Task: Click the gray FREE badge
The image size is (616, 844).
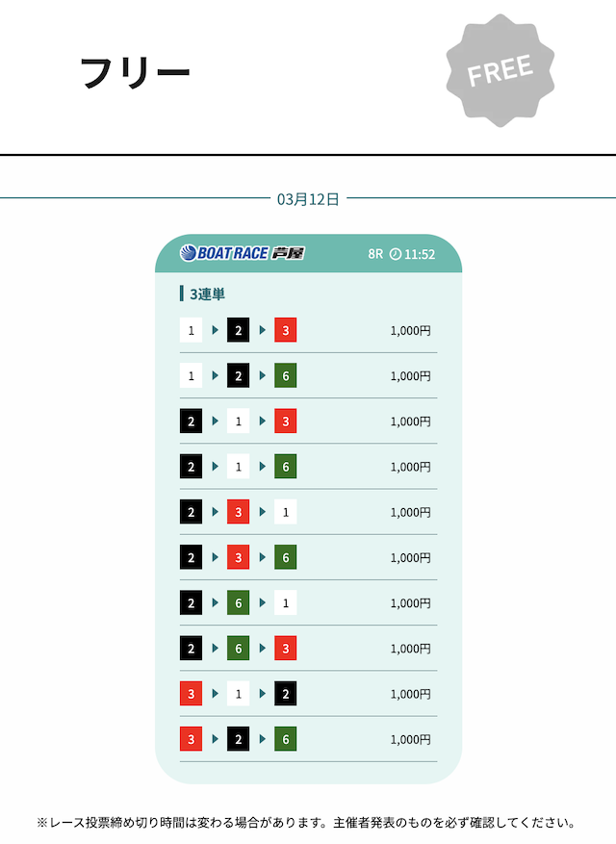Action: 500,70
